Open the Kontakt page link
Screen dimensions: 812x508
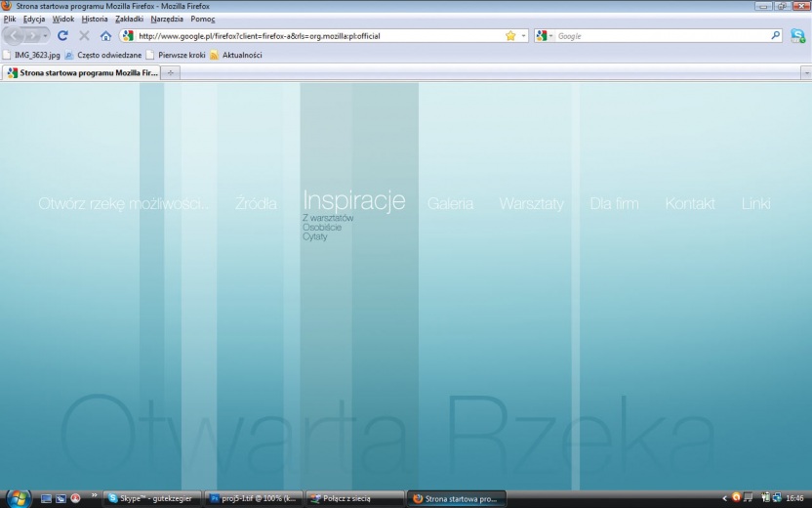[690, 204]
